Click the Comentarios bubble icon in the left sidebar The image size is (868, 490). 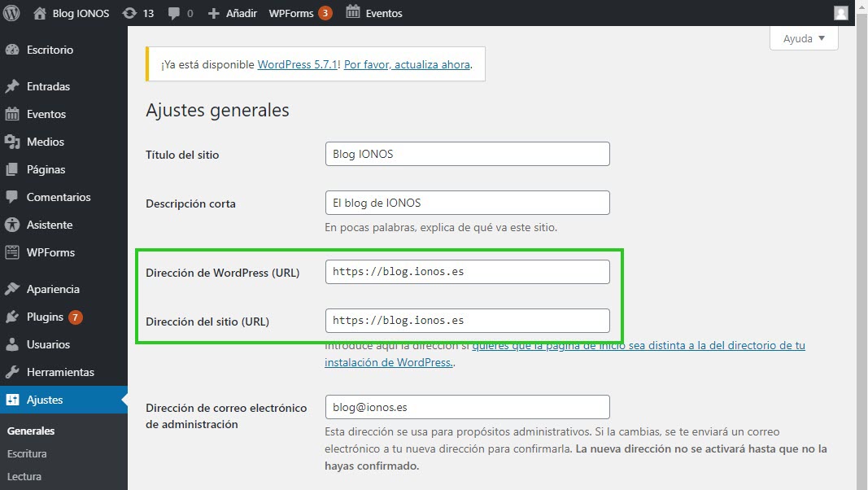pyautogui.click(x=11, y=197)
